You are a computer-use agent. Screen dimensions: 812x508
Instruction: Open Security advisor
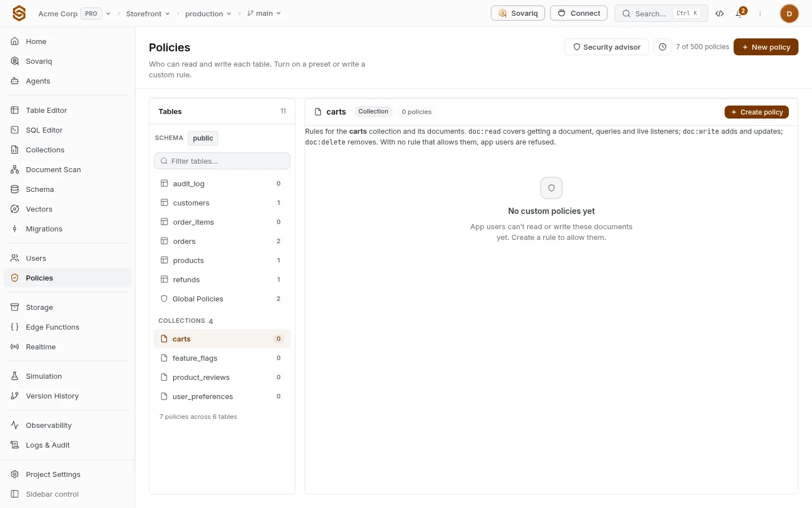click(x=607, y=47)
